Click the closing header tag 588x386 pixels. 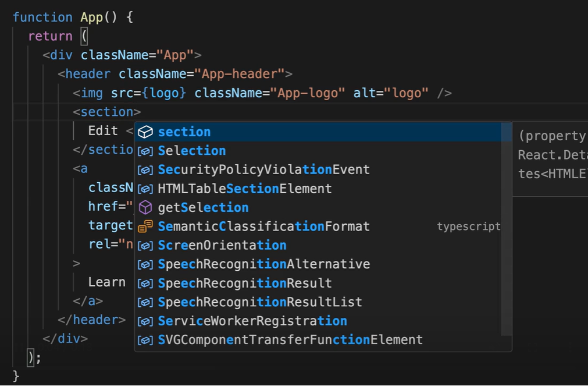(x=92, y=320)
